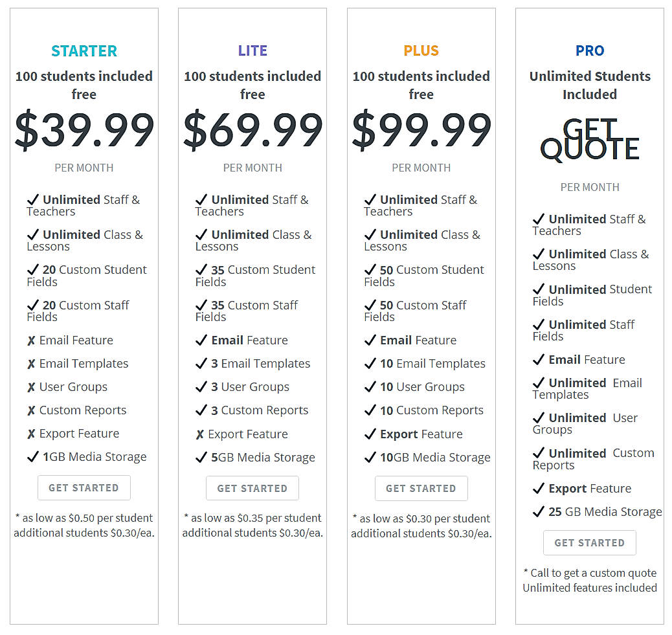Click the X icon beside Lite's Export Feature

(201, 434)
